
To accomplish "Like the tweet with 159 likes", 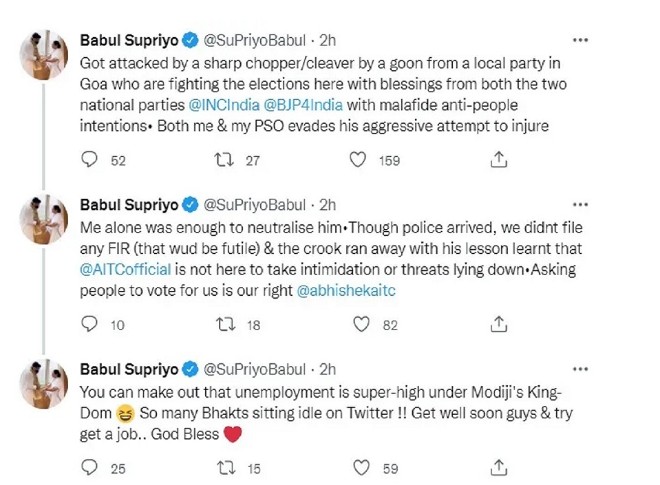I will coord(357,159).
